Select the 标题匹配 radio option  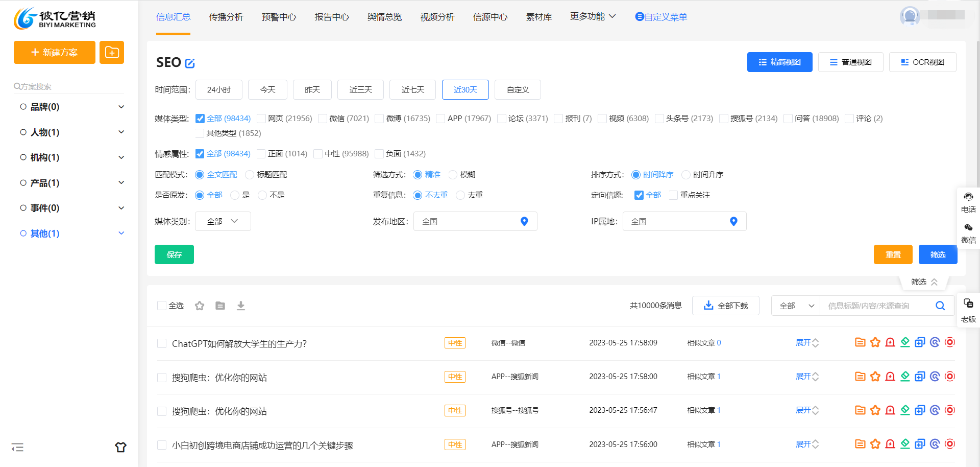point(250,175)
